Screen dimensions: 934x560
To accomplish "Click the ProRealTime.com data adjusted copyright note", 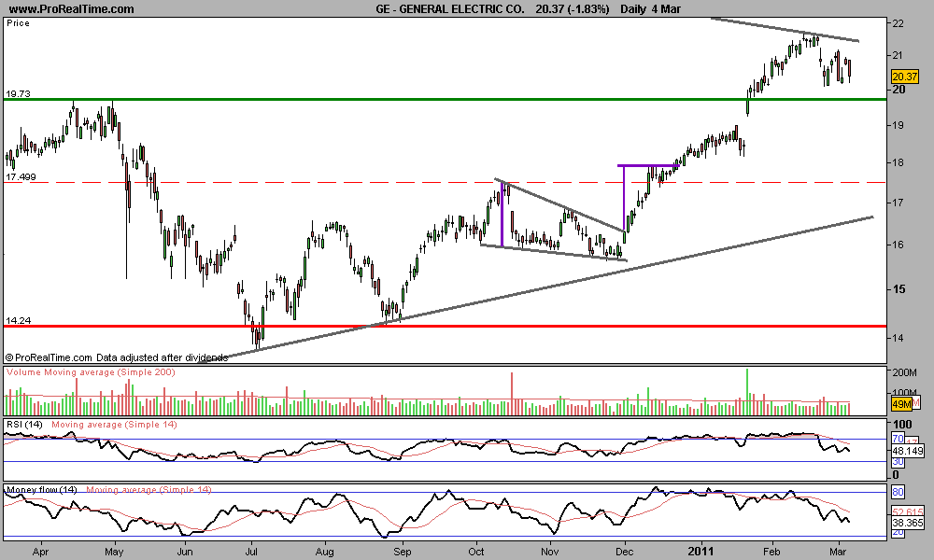I will 117,357.
